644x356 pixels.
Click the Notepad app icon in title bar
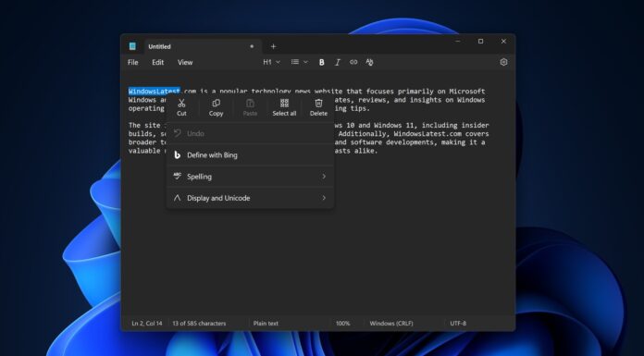tap(132, 46)
